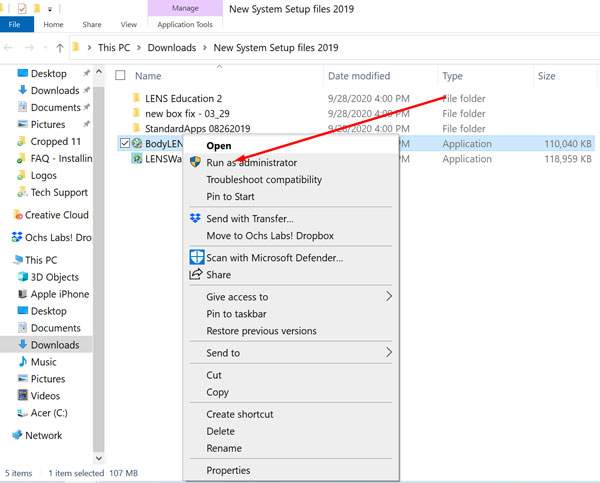Viewport: 600px width, 483px height.
Task: Click the Up one level arrow
Action: point(60,48)
